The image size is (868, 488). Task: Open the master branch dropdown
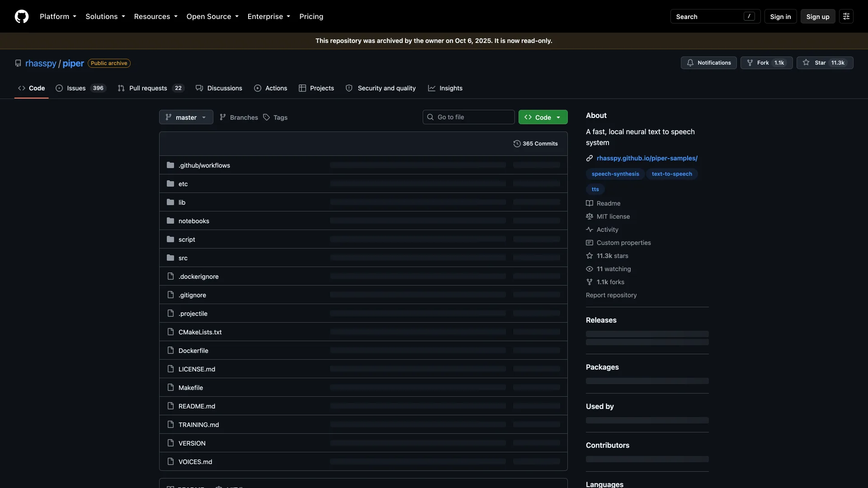tap(186, 117)
